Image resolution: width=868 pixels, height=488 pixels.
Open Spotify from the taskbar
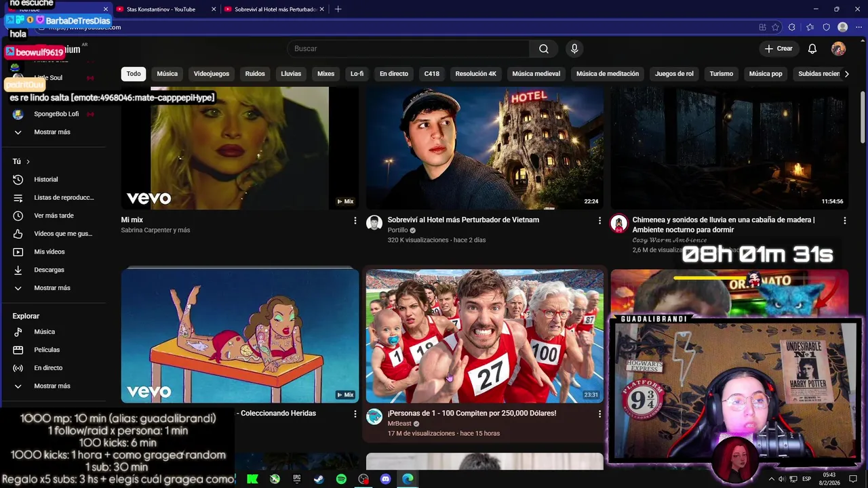341,479
